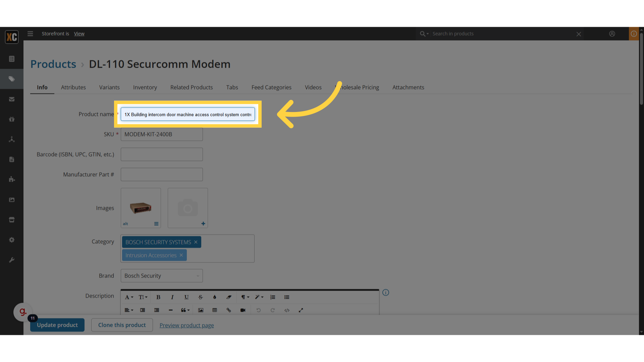Open paragraph format dropdown
This screenshot has width=644, height=362.
coord(245,297)
